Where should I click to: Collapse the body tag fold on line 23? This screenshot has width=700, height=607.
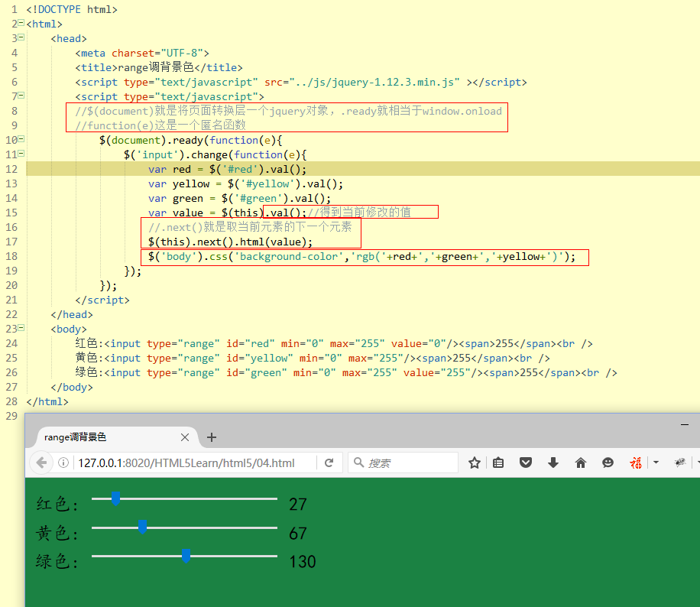pyautogui.click(x=21, y=329)
